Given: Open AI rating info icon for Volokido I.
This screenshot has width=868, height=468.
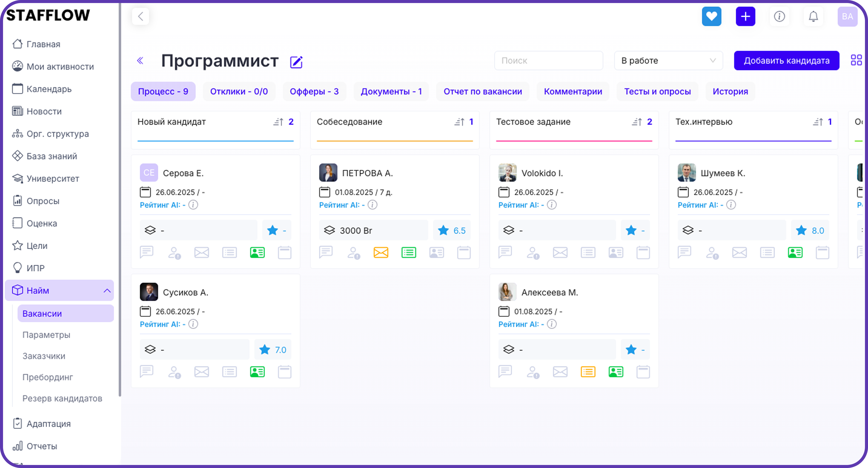Looking at the screenshot, I should (552, 205).
